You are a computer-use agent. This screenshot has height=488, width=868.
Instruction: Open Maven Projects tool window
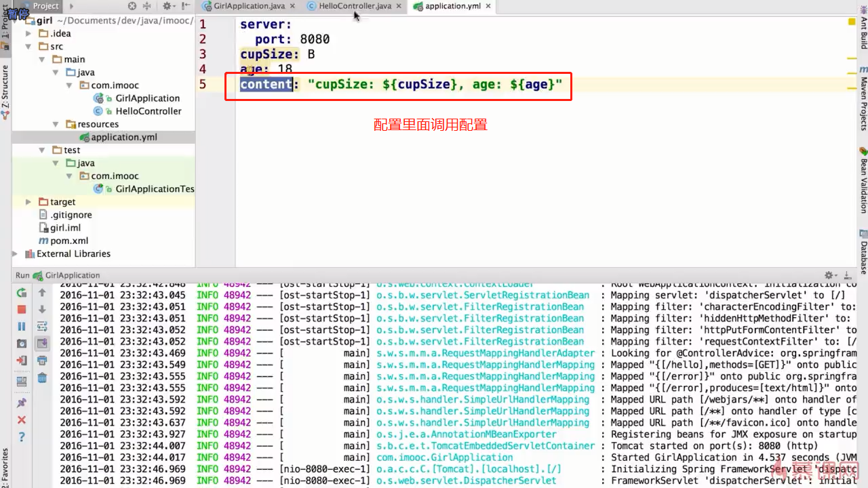(x=863, y=98)
